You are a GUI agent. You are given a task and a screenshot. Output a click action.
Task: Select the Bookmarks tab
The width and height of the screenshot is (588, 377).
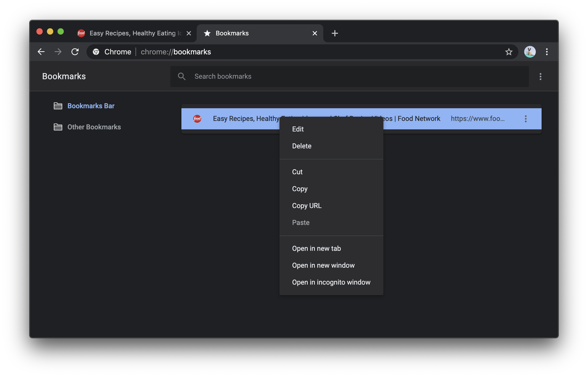[x=260, y=33]
